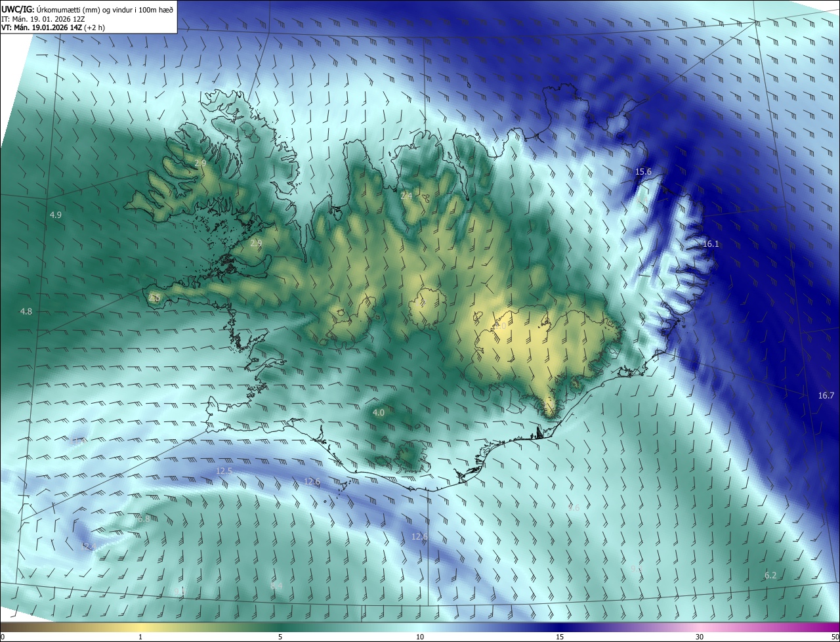This screenshot has width=840, height=642.
Task: Click the 8.4 value label
Action: (276, 586)
